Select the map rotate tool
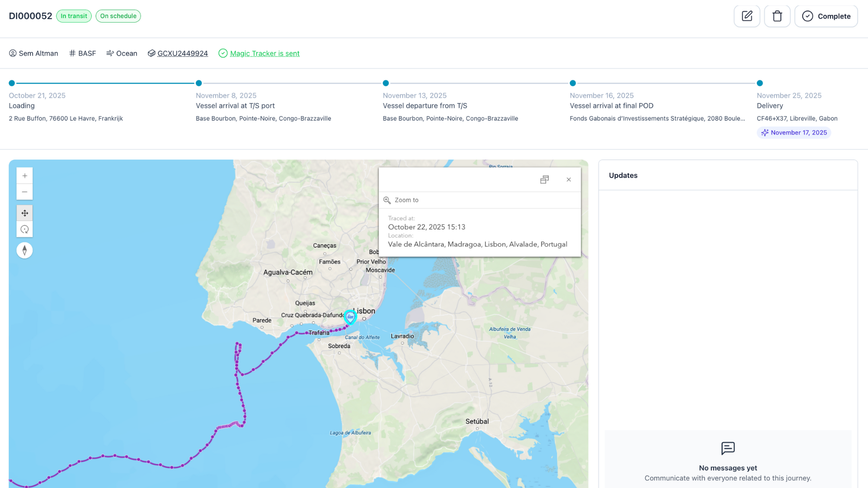868x488 pixels. [25, 229]
